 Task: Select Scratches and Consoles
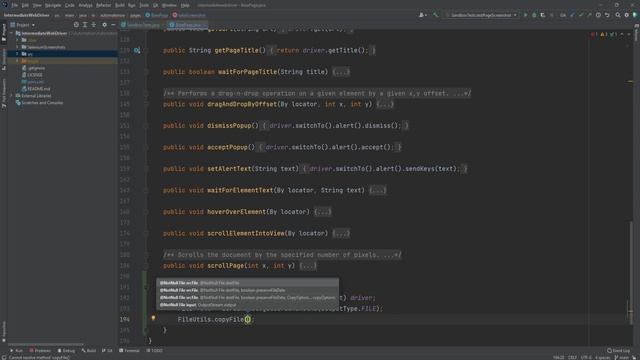coord(39,103)
